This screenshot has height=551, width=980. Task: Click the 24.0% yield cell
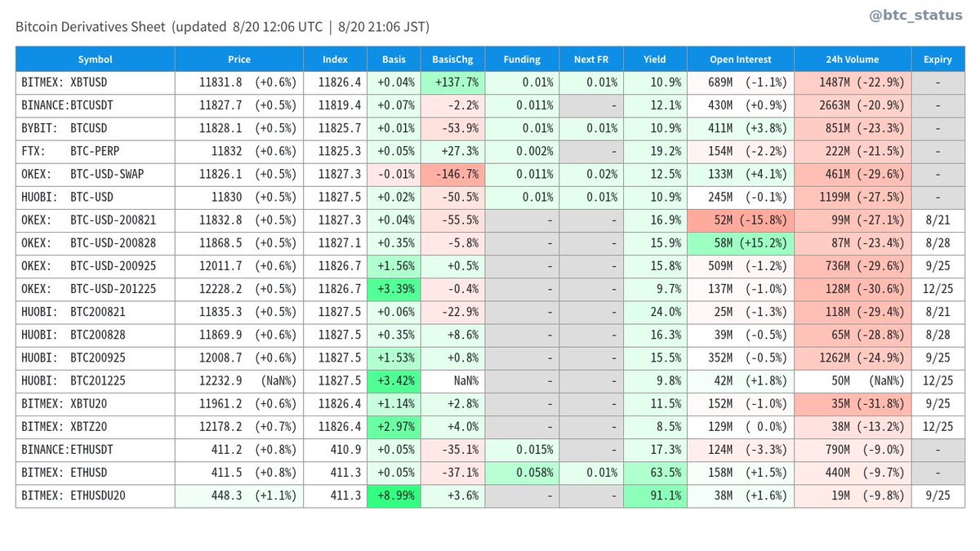[x=655, y=312]
